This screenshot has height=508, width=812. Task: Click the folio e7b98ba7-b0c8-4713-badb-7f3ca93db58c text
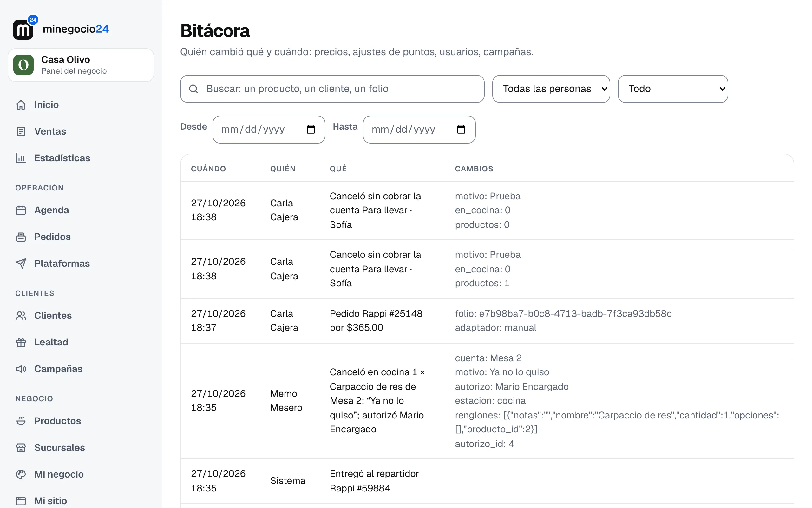(x=563, y=314)
